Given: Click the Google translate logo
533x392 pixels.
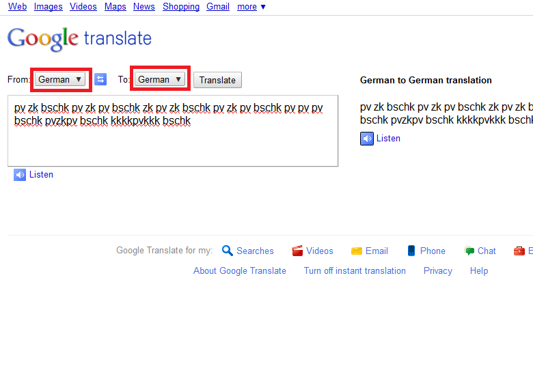Looking at the screenshot, I should click(79, 39).
